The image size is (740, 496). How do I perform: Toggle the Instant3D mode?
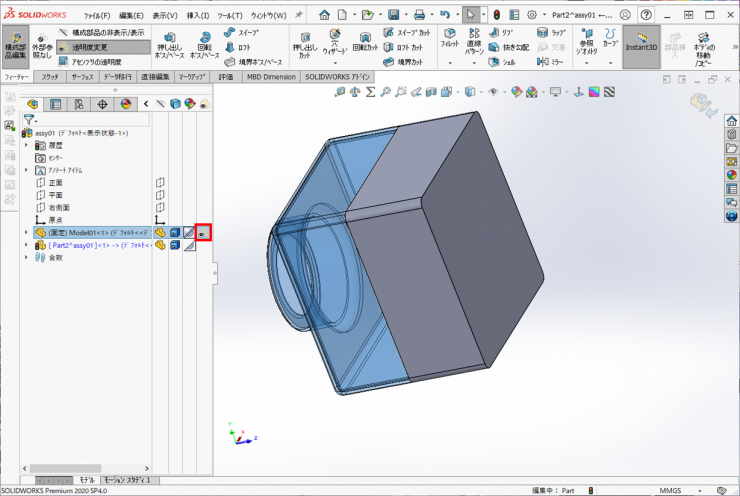[x=641, y=46]
